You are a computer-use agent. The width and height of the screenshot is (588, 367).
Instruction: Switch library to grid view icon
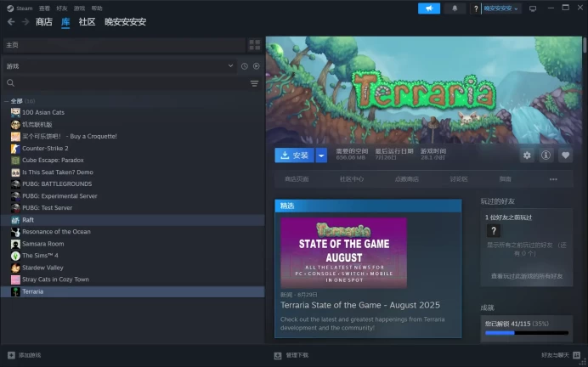click(255, 45)
